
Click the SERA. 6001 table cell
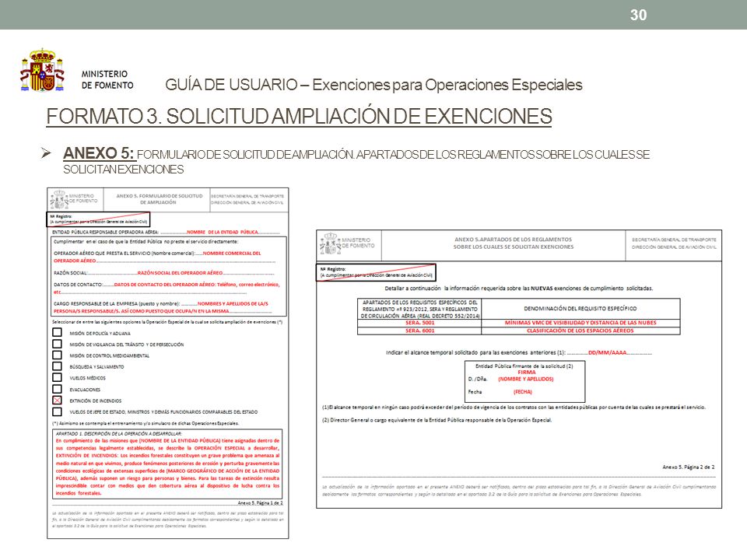pyautogui.click(x=419, y=331)
